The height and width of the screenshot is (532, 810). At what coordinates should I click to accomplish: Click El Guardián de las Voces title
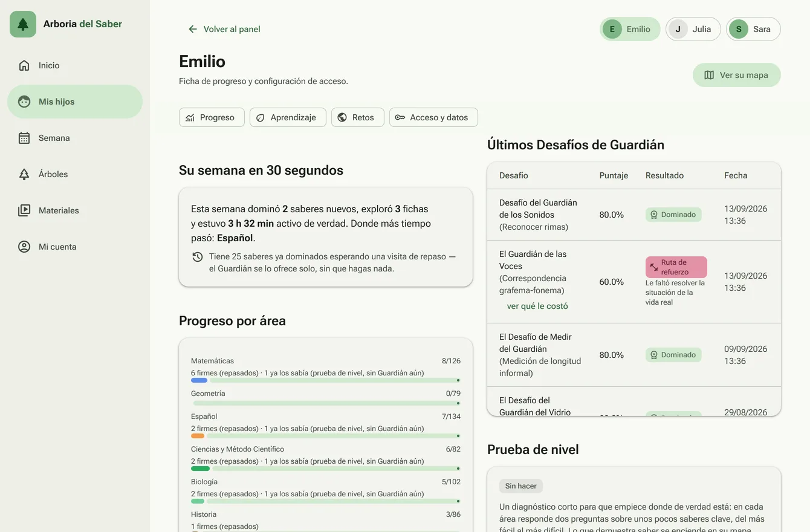533,260
